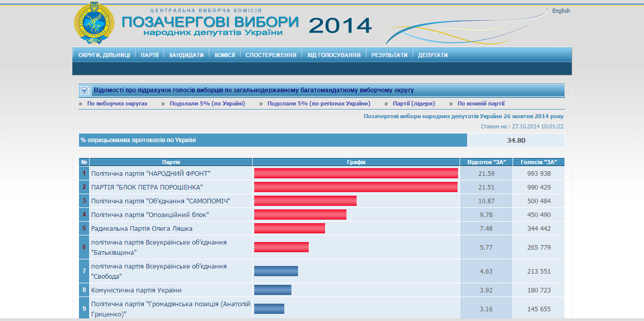Click the red bar for "НАРОДНИЙ ФРОНТ"

click(x=356, y=174)
